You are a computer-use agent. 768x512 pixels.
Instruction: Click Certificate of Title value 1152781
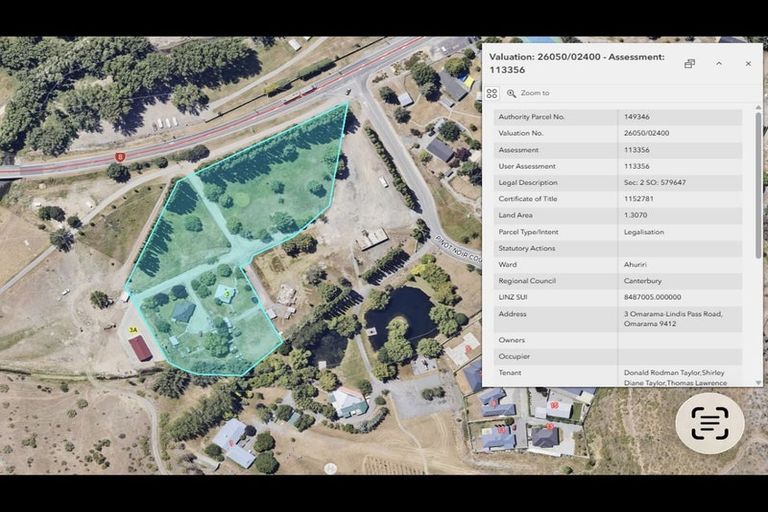coord(639,199)
